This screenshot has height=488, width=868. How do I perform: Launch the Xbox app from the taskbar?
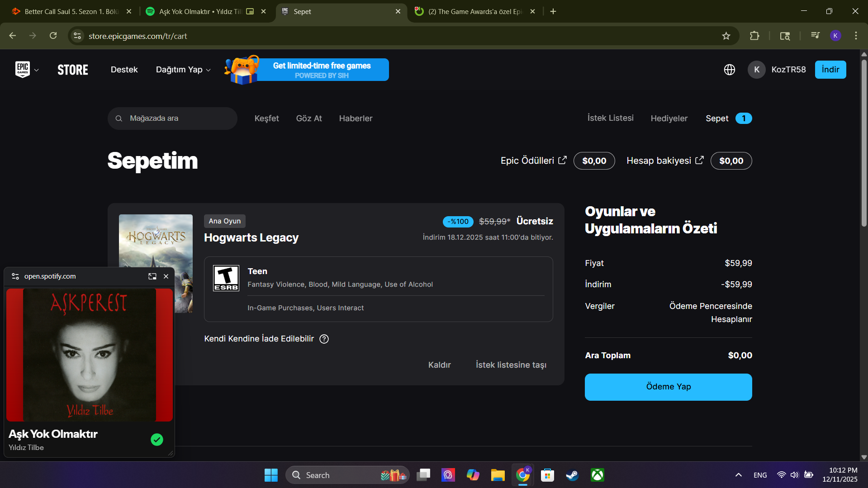598,475
